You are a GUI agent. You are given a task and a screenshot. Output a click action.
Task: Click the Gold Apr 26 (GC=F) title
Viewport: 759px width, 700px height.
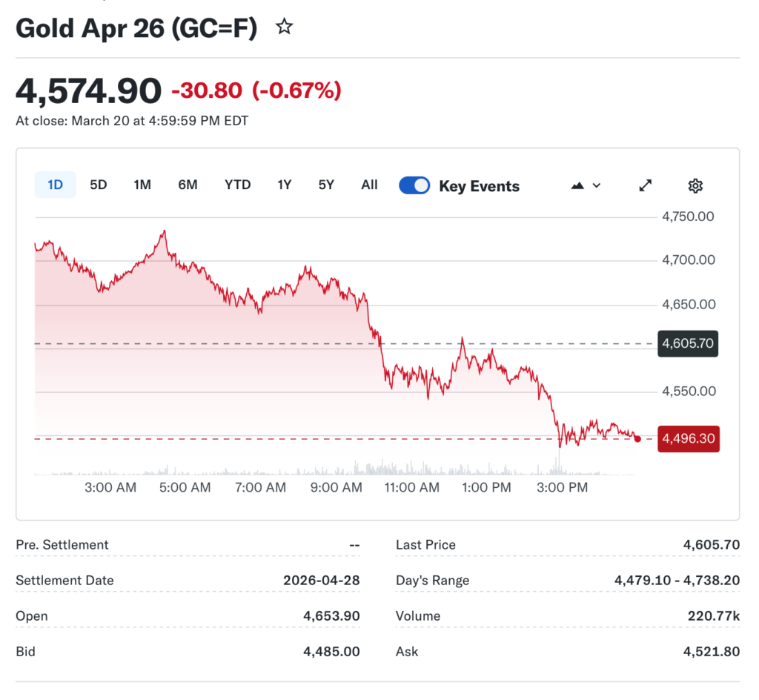(136, 27)
